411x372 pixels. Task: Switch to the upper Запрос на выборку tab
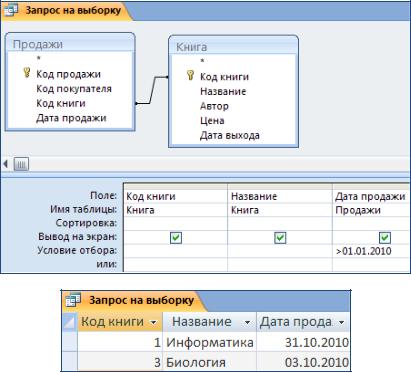(x=67, y=10)
